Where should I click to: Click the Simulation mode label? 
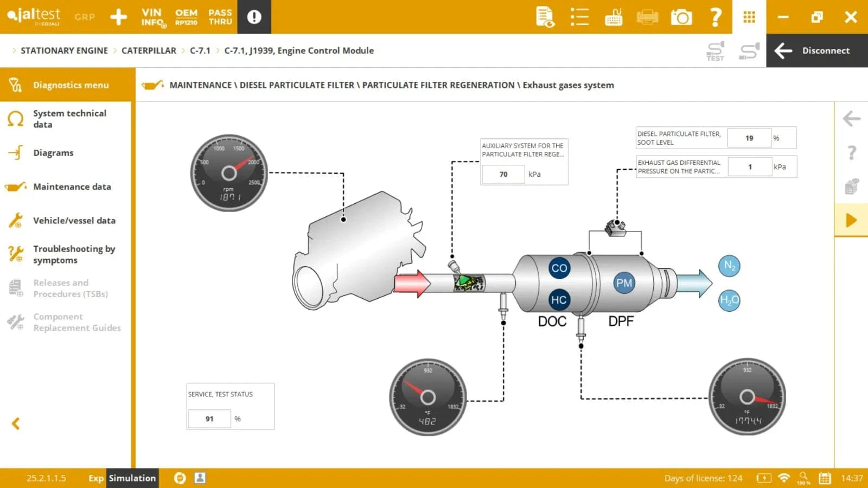132,478
